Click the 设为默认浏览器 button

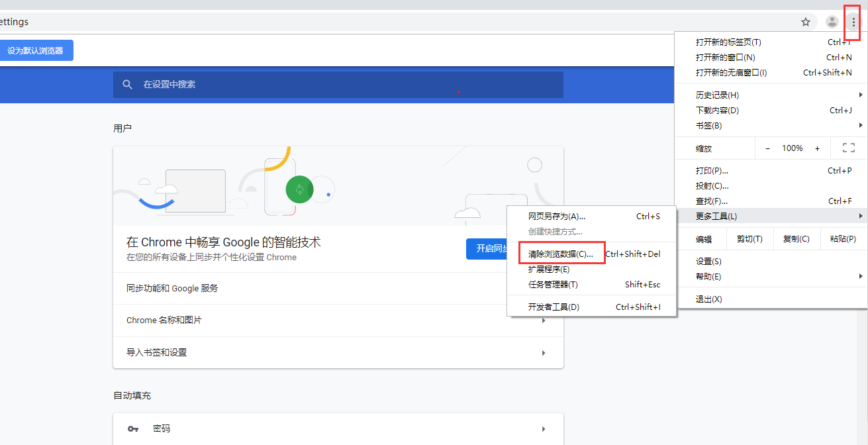[36, 50]
